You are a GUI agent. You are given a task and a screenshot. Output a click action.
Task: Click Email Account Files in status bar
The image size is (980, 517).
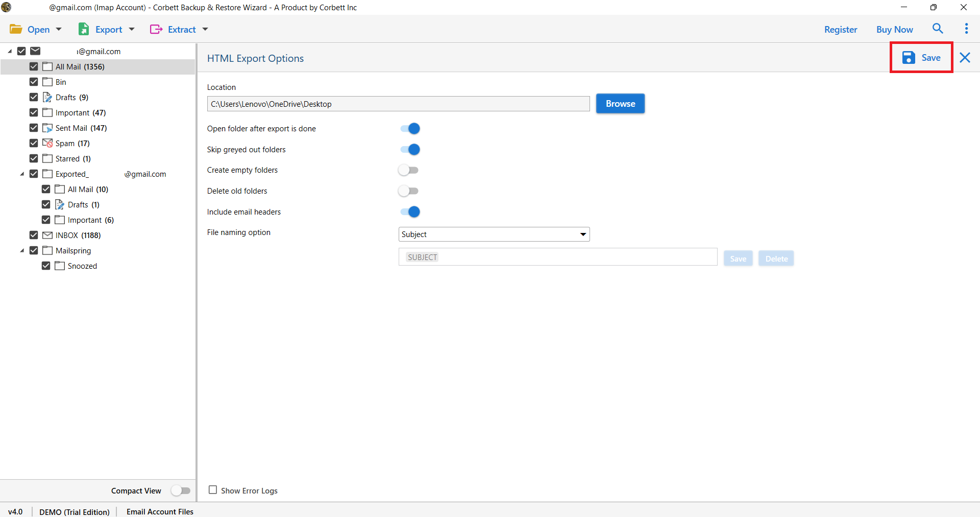click(160, 511)
